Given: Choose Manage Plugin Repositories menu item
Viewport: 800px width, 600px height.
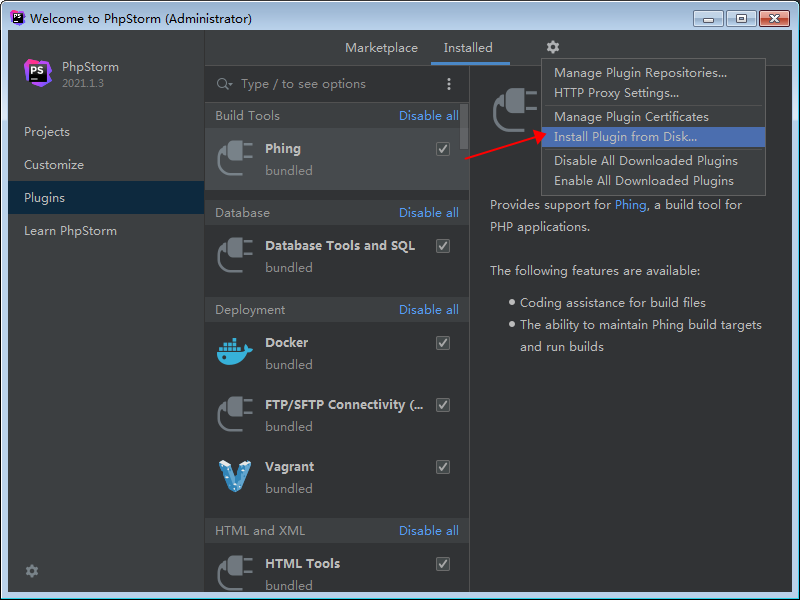Looking at the screenshot, I should [653, 73].
